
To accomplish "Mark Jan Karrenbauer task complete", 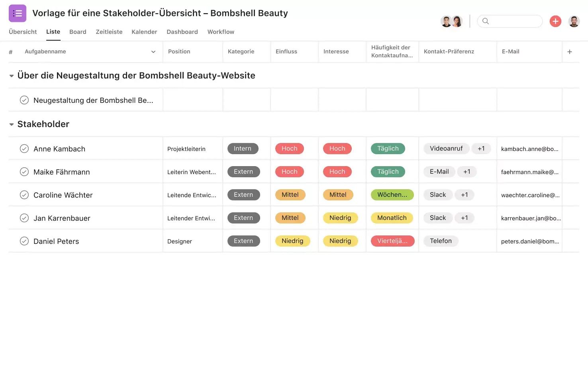I will 24,218.
